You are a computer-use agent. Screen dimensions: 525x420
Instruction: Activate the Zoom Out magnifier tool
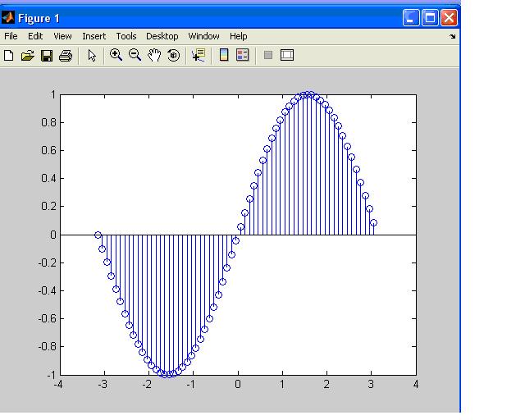click(135, 55)
